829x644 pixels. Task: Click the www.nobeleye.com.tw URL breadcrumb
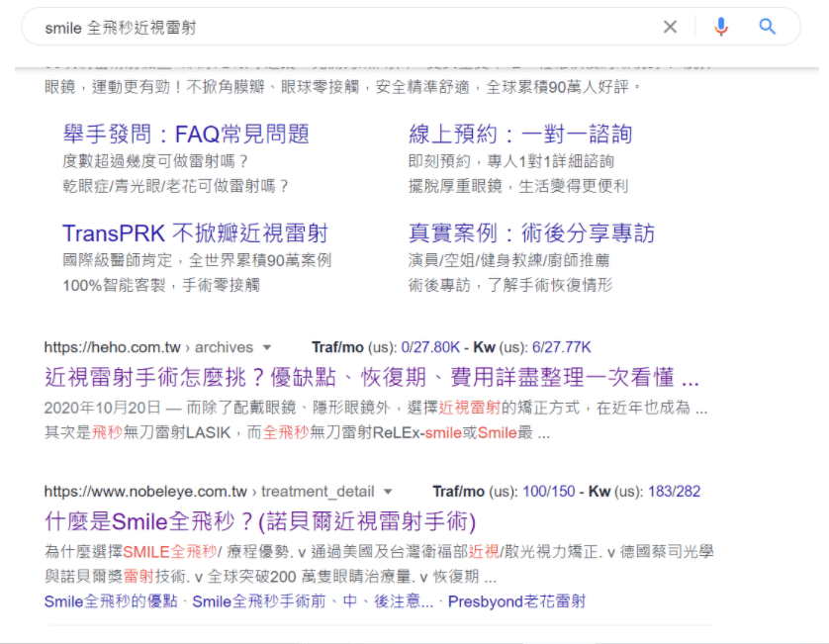210,492
